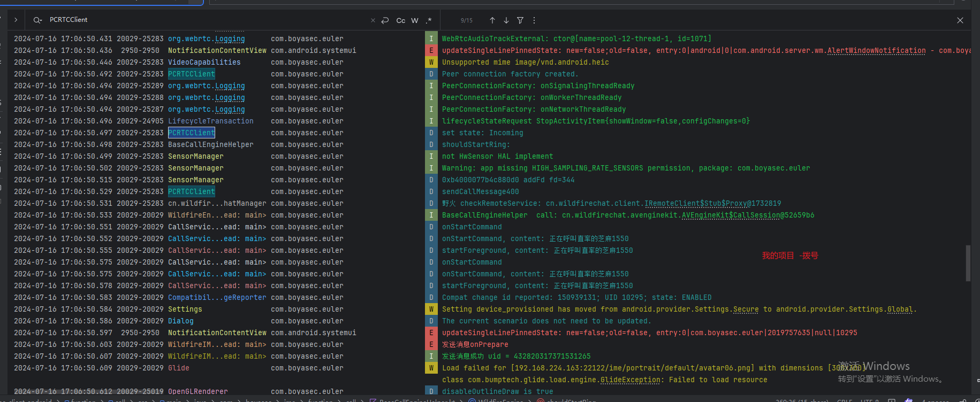Open the AlertWindowNotification link

coord(876,50)
